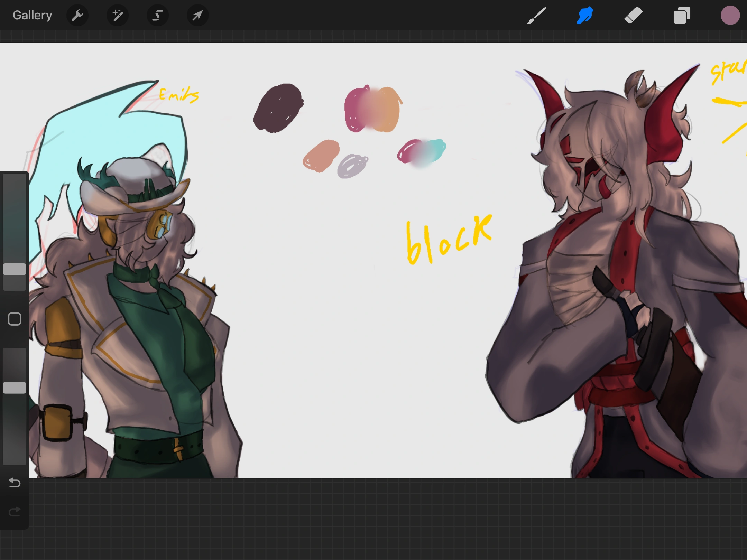The image size is (747, 560).
Task: Click the brush opacity slider handle
Action: click(15, 388)
